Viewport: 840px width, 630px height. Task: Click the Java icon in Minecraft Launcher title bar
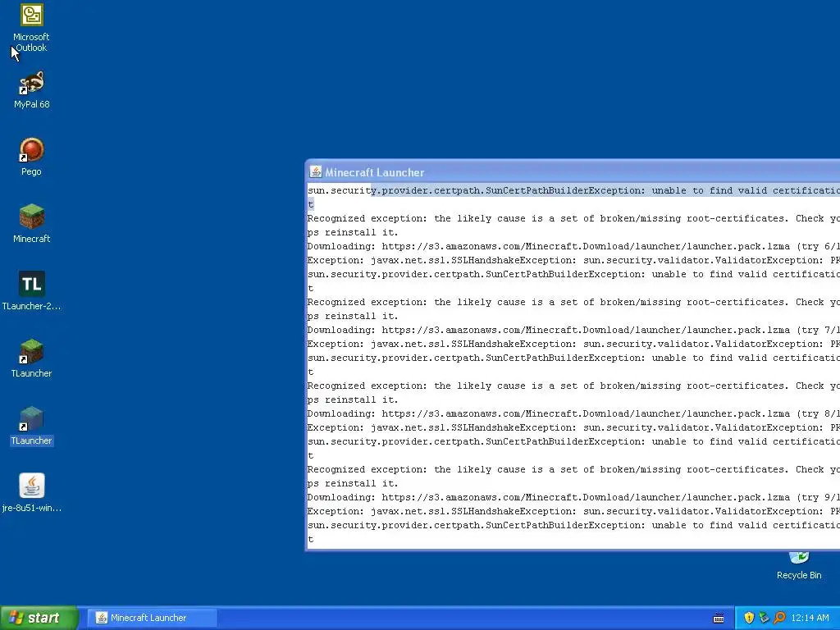[316, 172]
